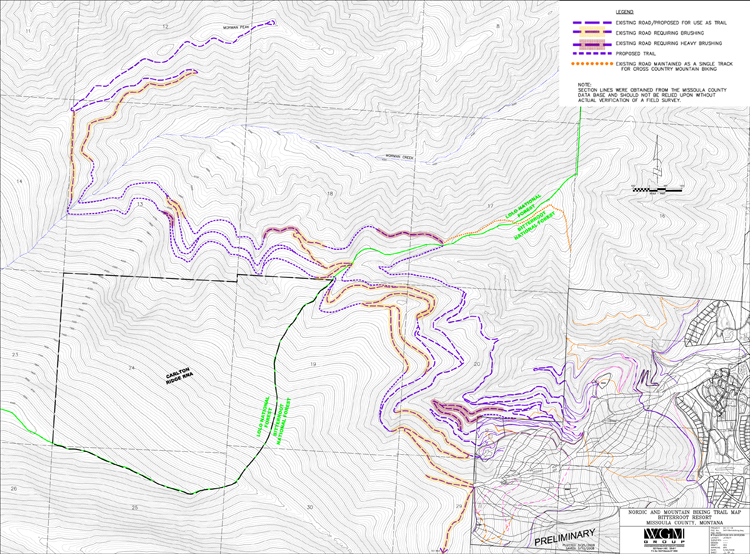
Task: Click the 'Proposed Trail' legend text
Action: (x=637, y=55)
